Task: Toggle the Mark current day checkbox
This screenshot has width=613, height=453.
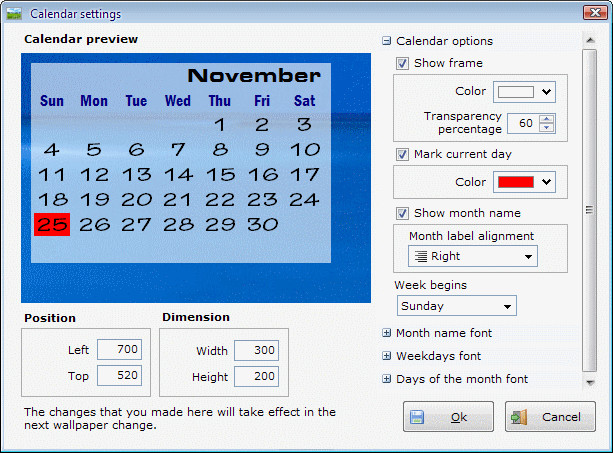Action: (x=402, y=154)
